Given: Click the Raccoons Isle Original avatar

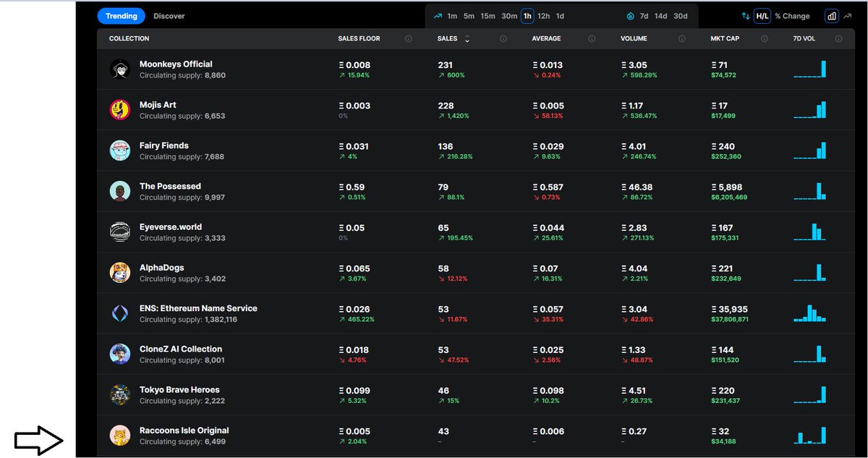Looking at the screenshot, I should [119, 436].
